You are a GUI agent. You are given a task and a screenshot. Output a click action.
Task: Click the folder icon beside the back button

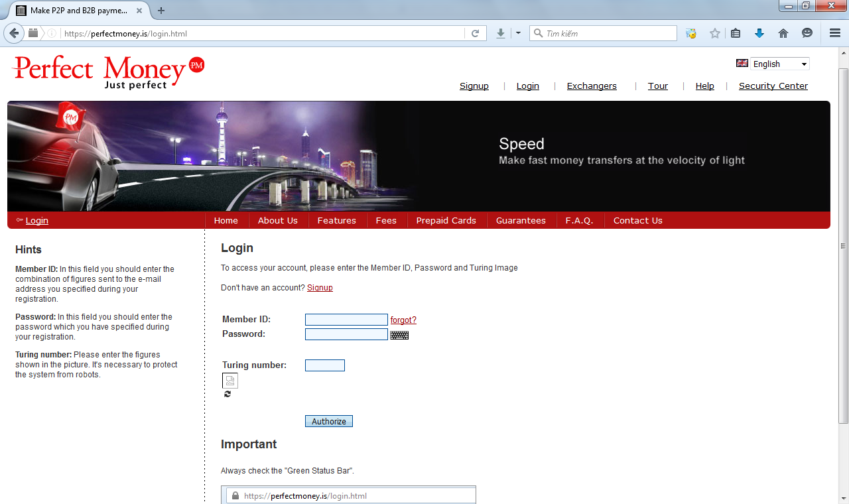click(x=33, y=33)
